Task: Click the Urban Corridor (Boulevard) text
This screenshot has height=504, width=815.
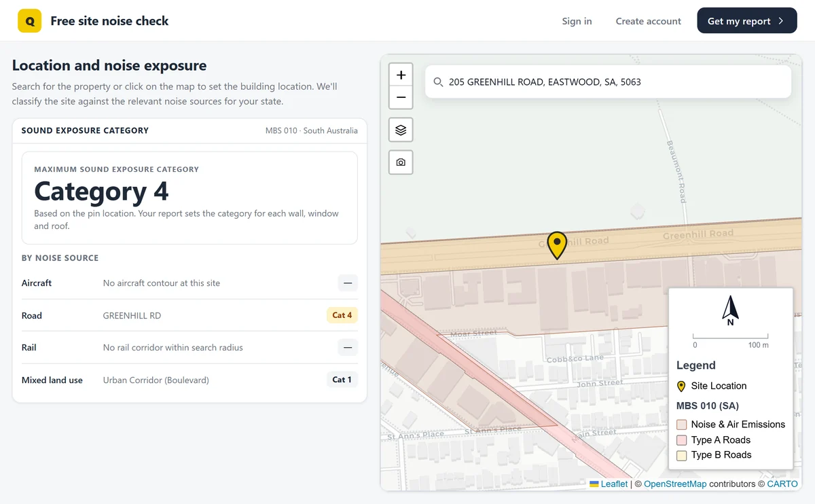Action: click(156, 380)
